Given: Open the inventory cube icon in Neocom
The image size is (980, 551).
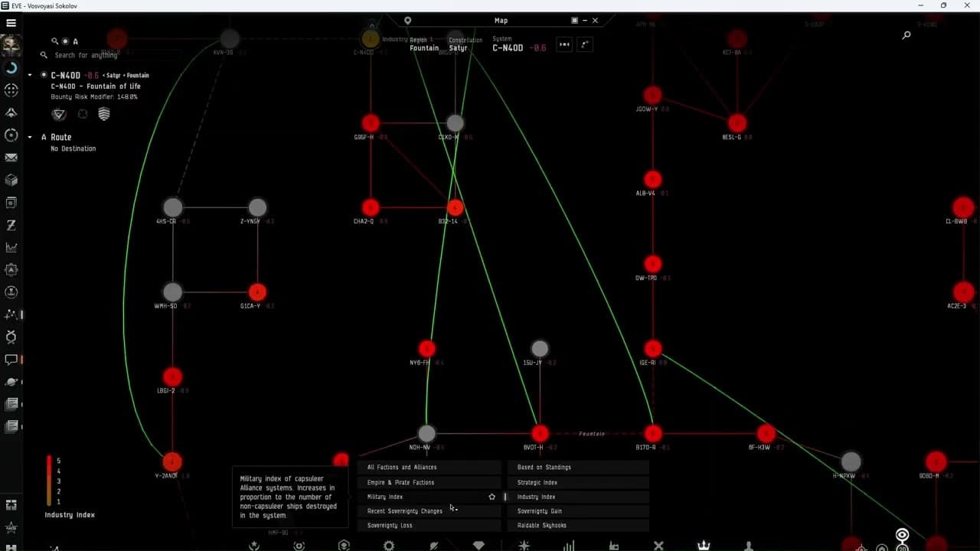Looking at the screenshot, I should pos(11,180).
